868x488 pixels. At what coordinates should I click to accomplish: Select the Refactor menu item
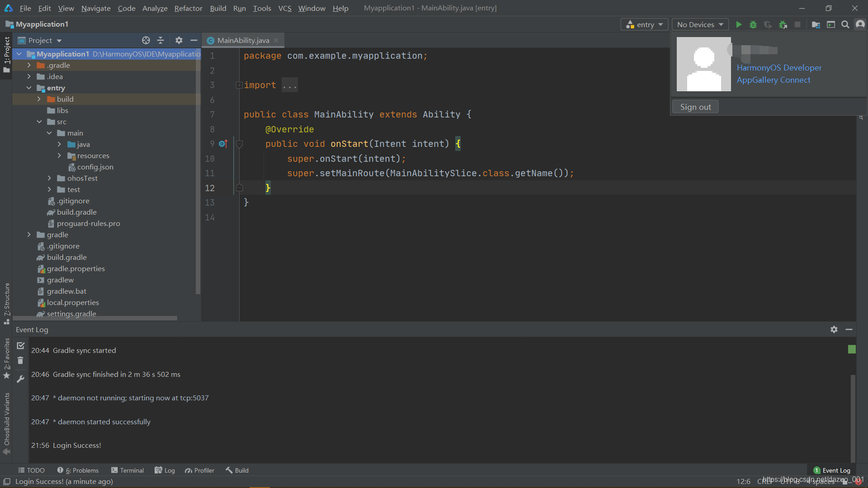[x=188, y=8]
